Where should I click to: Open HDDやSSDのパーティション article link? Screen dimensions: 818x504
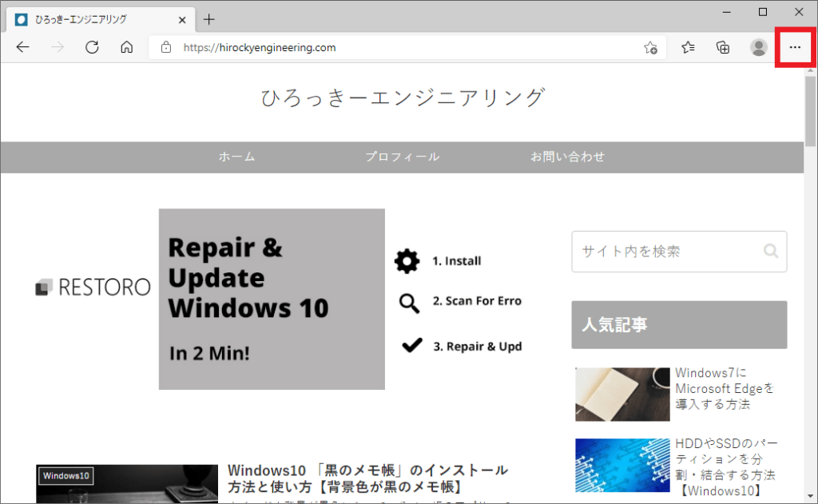point(726,467)
